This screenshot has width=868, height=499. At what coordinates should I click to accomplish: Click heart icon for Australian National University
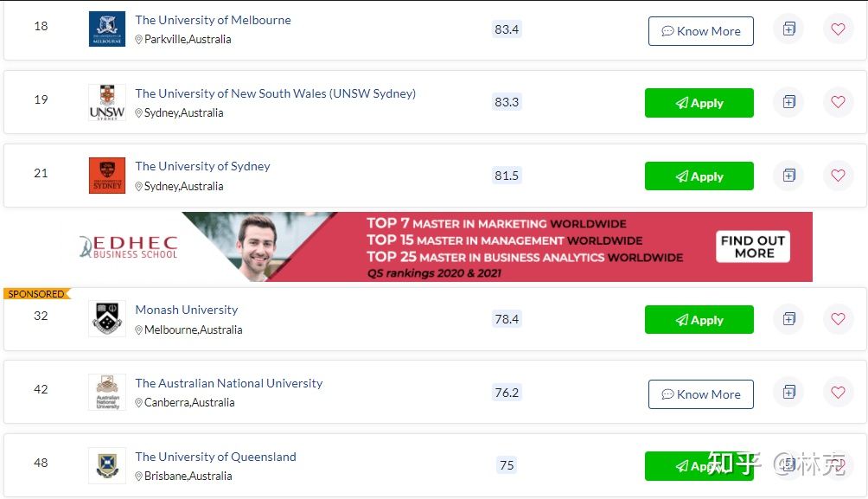click(x=838, y=392)
